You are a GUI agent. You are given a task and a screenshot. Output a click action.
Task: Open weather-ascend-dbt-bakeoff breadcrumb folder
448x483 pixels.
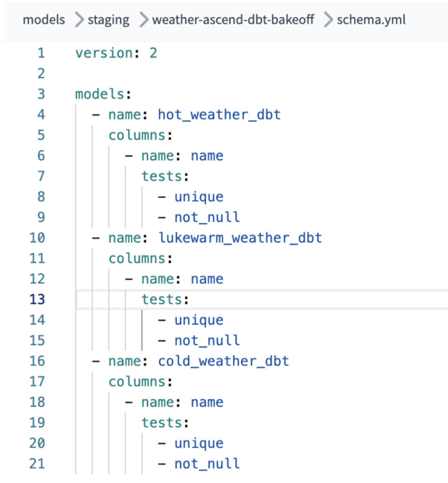pos(233,20)
